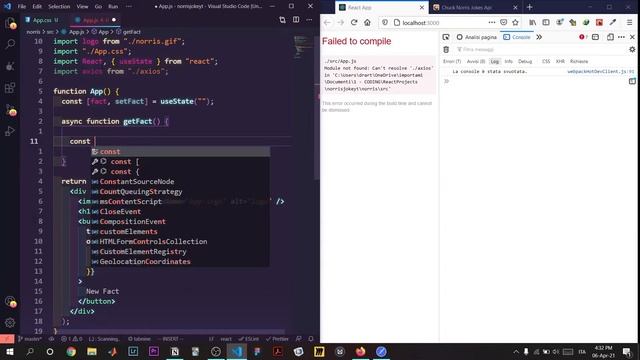Image resolution: width=640 pixels, height=360 pixels.
Task: Toggle the Info filter in console
Action: coord(509,61)
